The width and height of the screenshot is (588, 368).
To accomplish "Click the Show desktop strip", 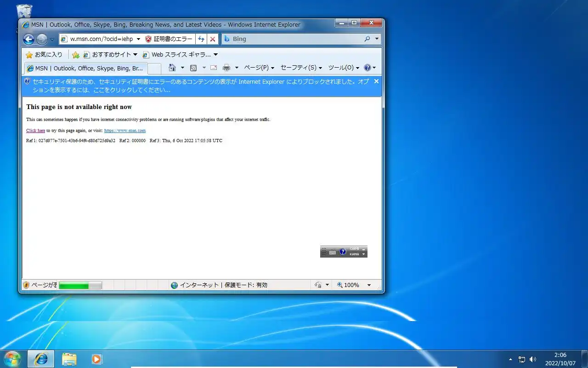I will click(x=584, y=359).
